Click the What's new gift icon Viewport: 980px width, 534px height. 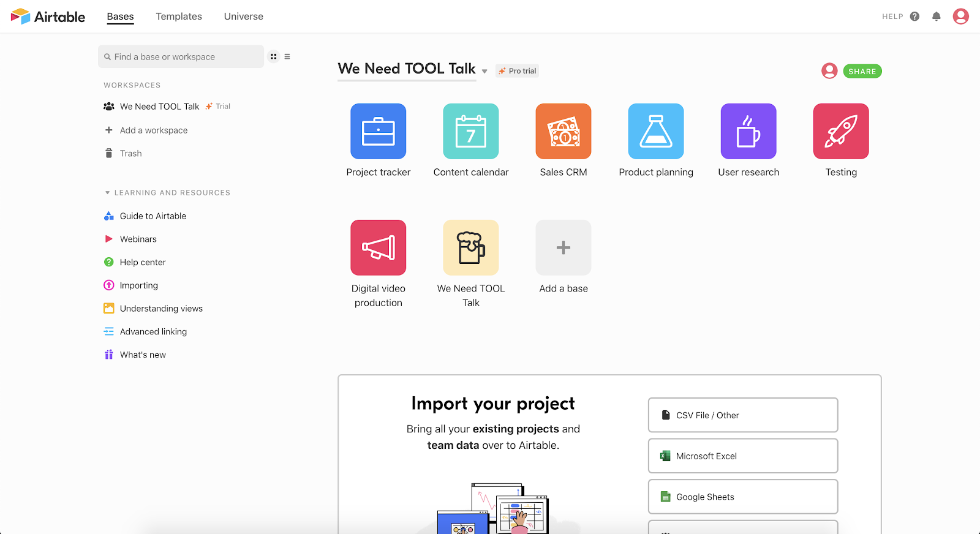(x=108, y=355)
